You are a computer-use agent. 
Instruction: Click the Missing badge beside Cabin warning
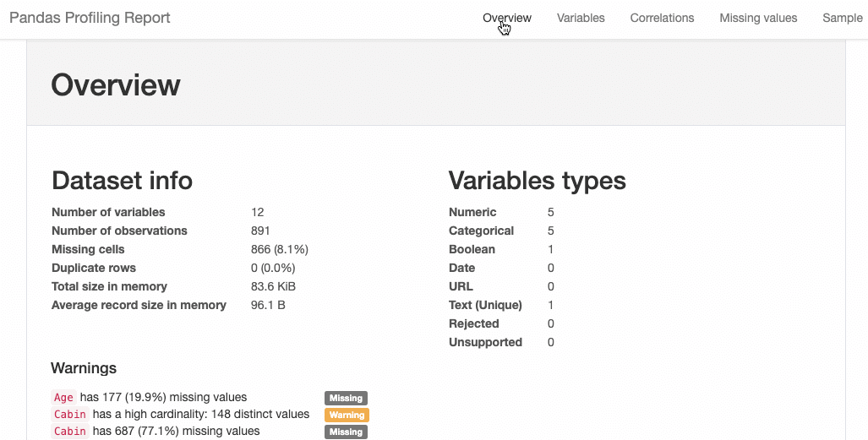pyautogui.click(x=346, y=432)
